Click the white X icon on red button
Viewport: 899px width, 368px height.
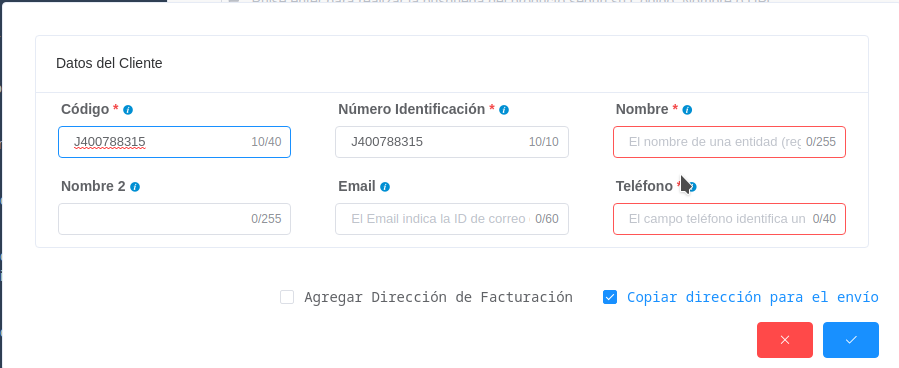[x=785, y=340]
